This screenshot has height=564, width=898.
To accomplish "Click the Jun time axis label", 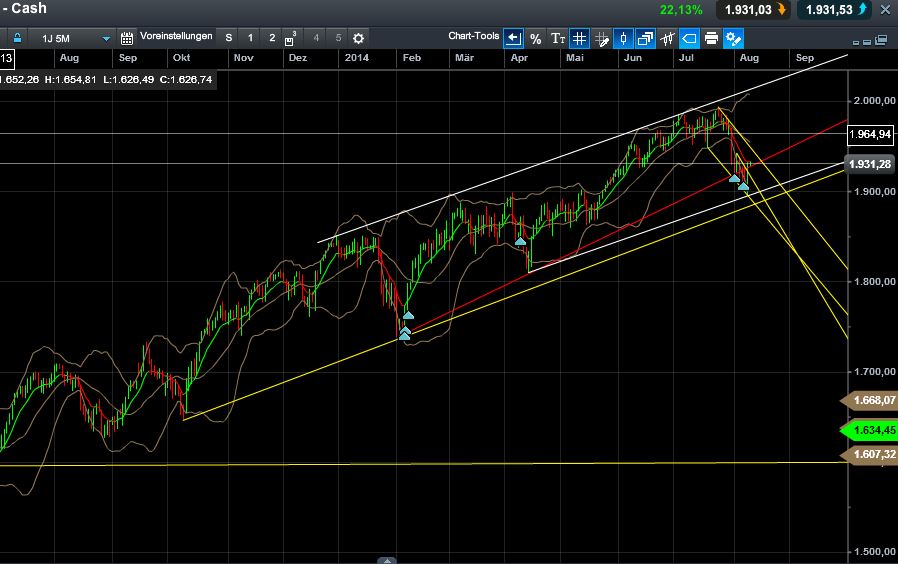I will point(633,58).
